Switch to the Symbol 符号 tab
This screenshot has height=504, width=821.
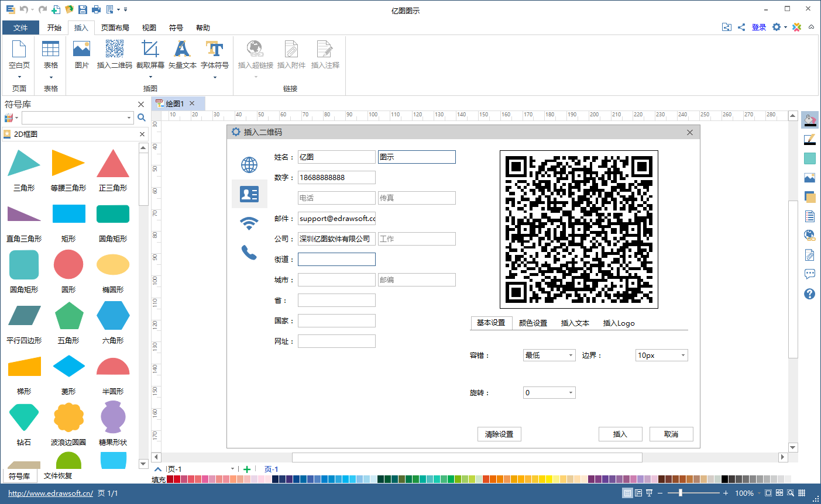point(176,27)
